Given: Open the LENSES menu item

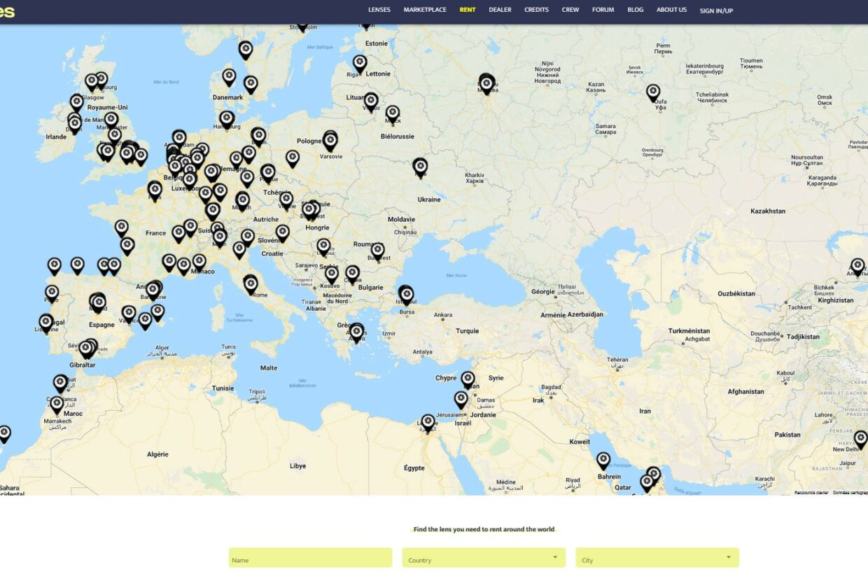Looking at the screenshot, I should [379, 10].
